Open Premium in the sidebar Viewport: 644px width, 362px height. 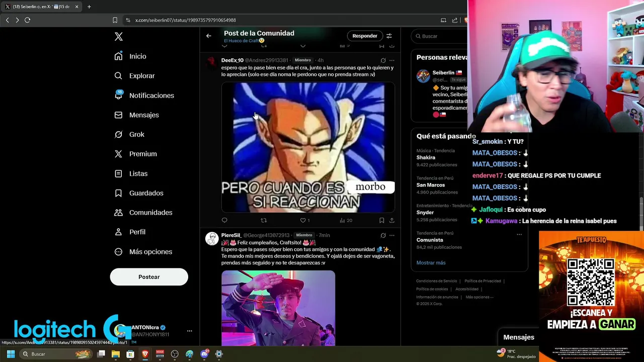[135, 154]
